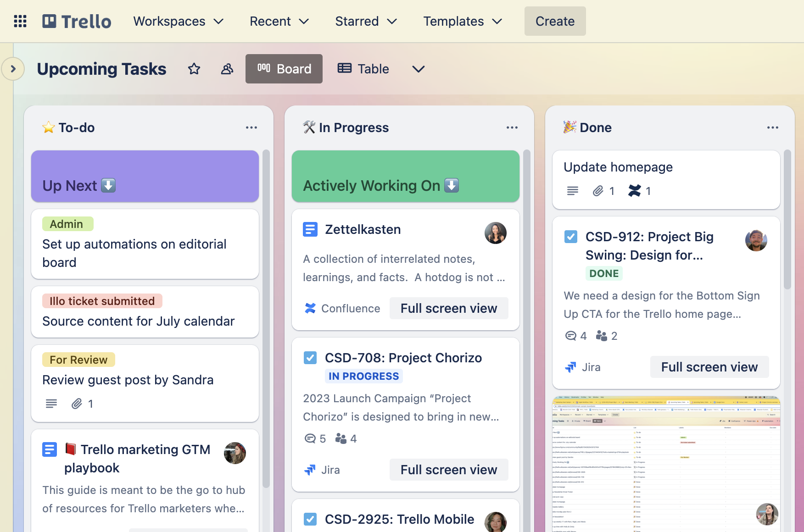
Task: Click Jira logo on CSD-912 card
Action: (x=571, y=367)
